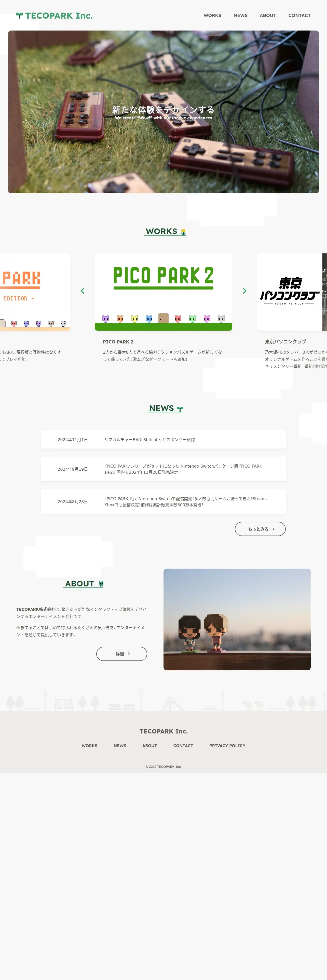Show next work with right carousel arrow
The height and width of the screenshot is (980, 327).
(x=244, y=291)
